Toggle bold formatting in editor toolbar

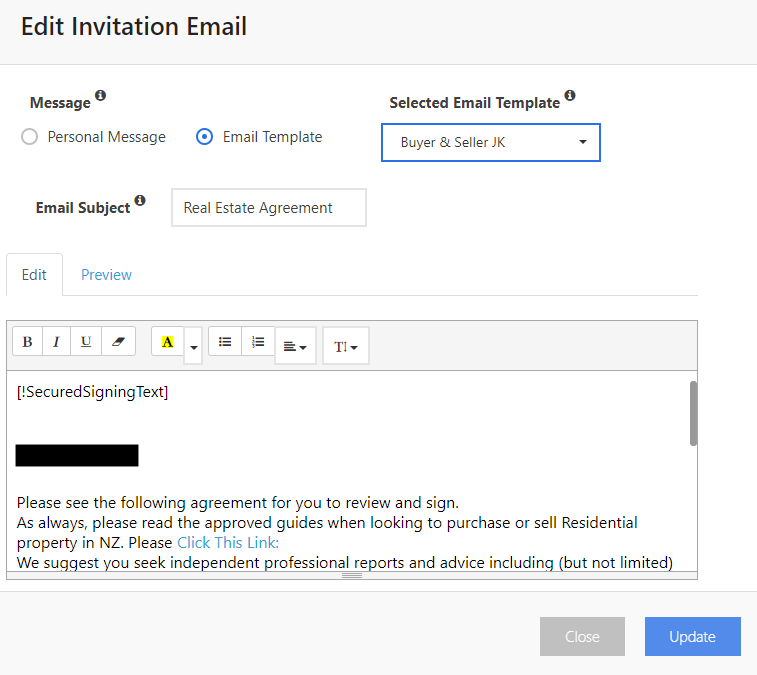[x=27, y=342]
